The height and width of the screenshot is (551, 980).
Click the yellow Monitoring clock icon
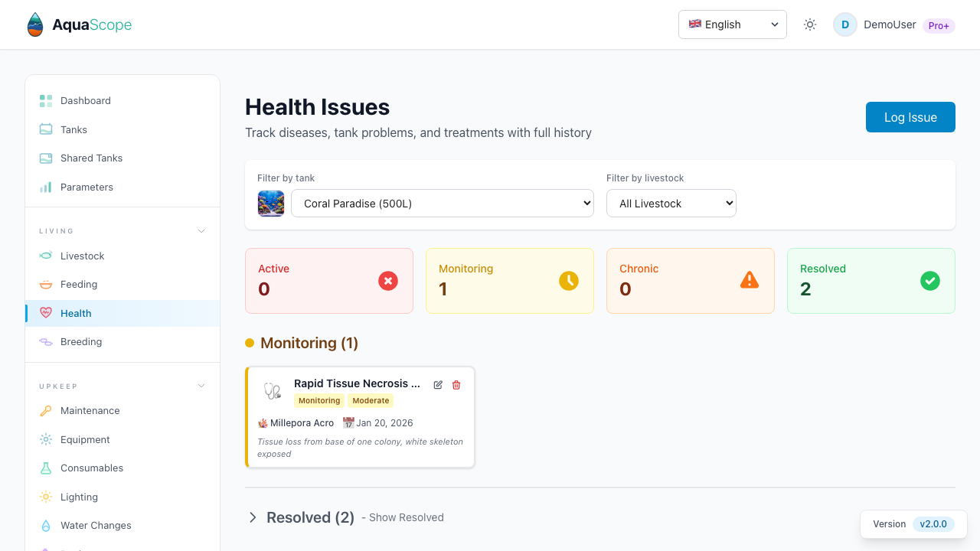(569, 281)
